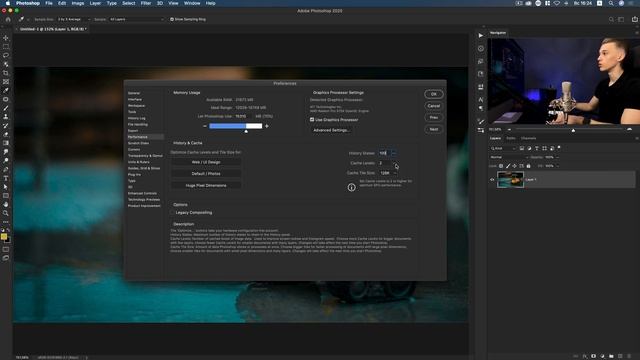Select the Eraser tool

click(6, 134)
